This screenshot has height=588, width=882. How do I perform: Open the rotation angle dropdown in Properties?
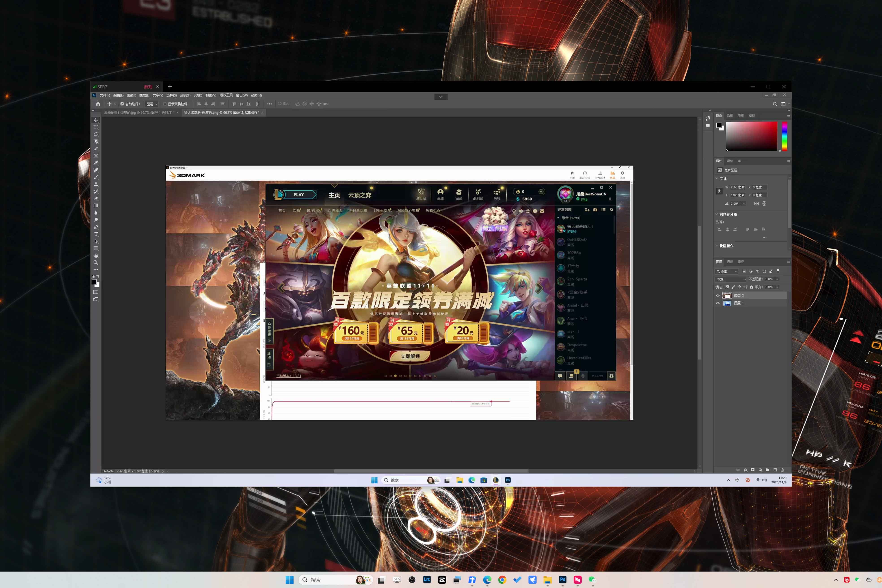pyautogui.click(x=744, y=204)
